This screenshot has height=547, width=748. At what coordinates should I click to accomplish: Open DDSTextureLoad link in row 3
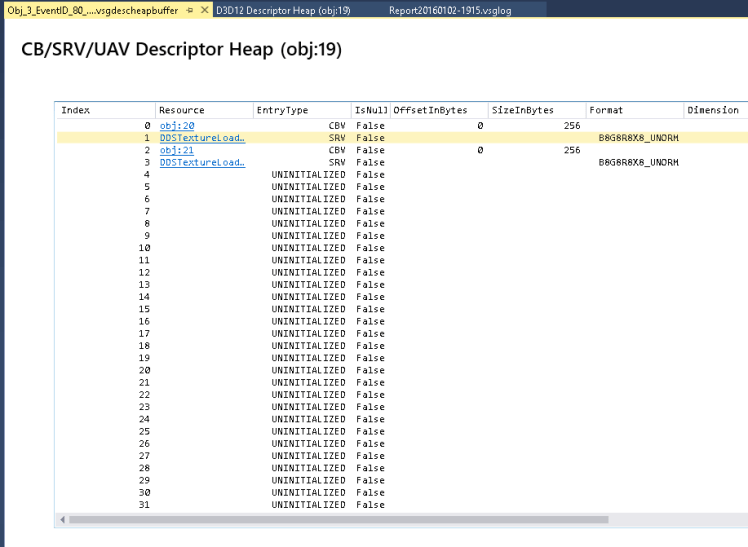(x=202, y=163)
